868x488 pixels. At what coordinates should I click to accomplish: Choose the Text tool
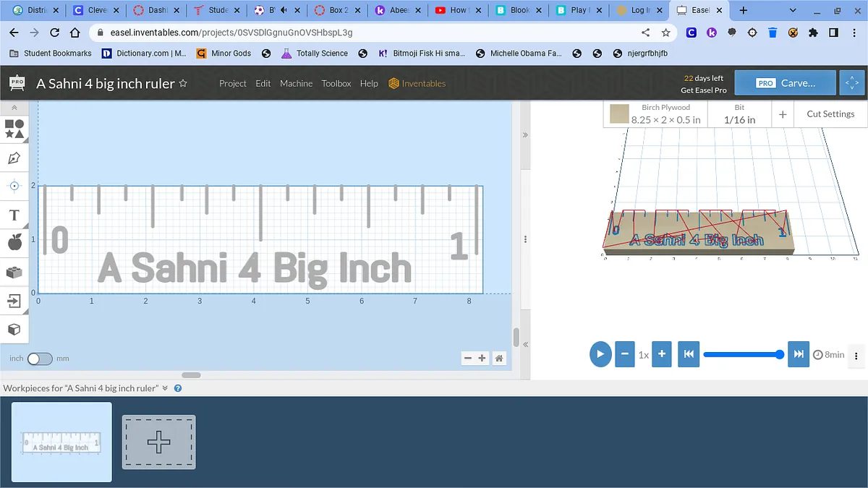(14, 215)
